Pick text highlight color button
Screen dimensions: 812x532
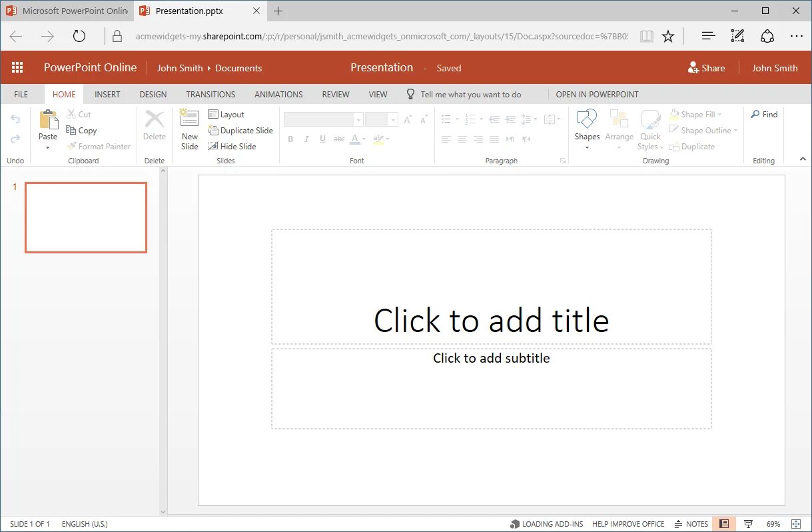(378, 139)
